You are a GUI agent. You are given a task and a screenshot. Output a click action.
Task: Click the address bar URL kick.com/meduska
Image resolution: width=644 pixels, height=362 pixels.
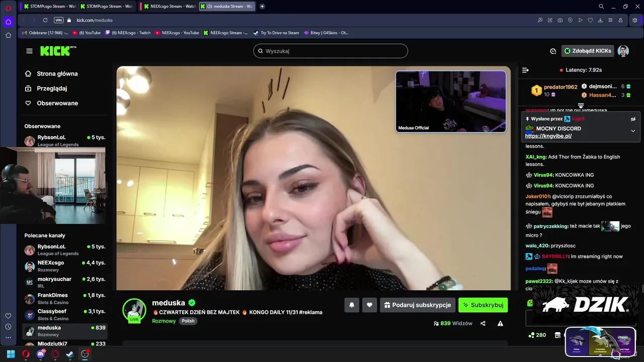pos(95,20)
